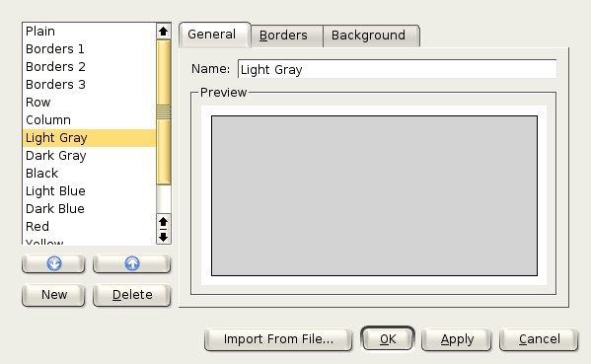Select Dark Gray in the style list
Screen dimensions: 591x364
[x=89, y=155]
